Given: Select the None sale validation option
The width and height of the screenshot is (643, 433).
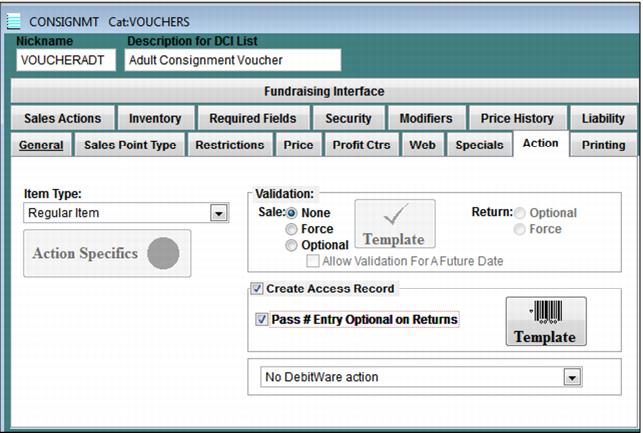Looking at the screenshot, I should (x=292, y=213).
